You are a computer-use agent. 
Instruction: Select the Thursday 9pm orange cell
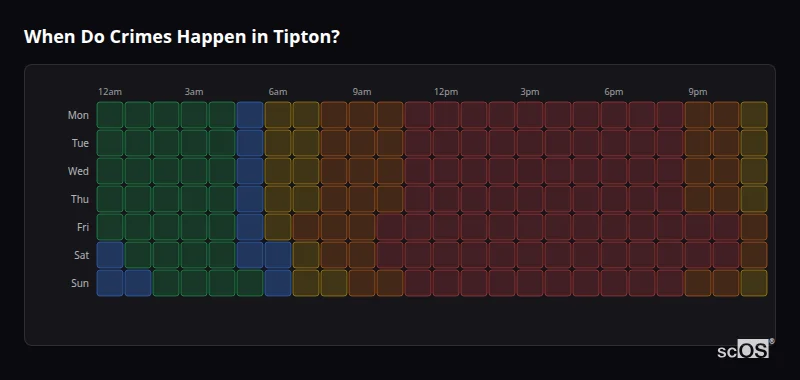(x=698, y=199)
